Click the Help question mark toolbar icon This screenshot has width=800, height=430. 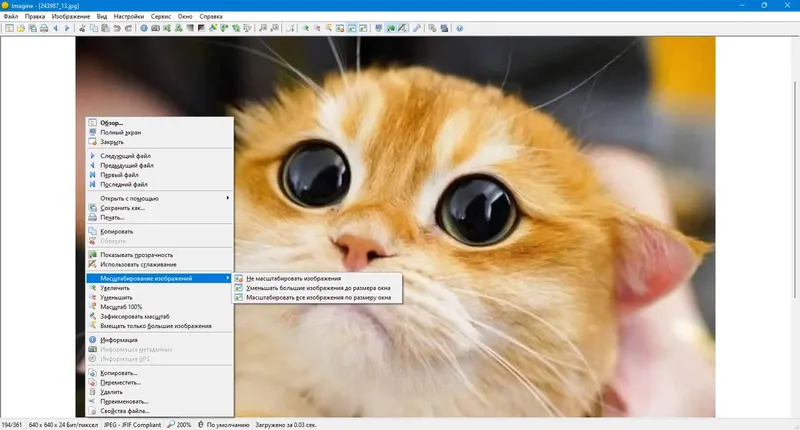pos(460,28)
